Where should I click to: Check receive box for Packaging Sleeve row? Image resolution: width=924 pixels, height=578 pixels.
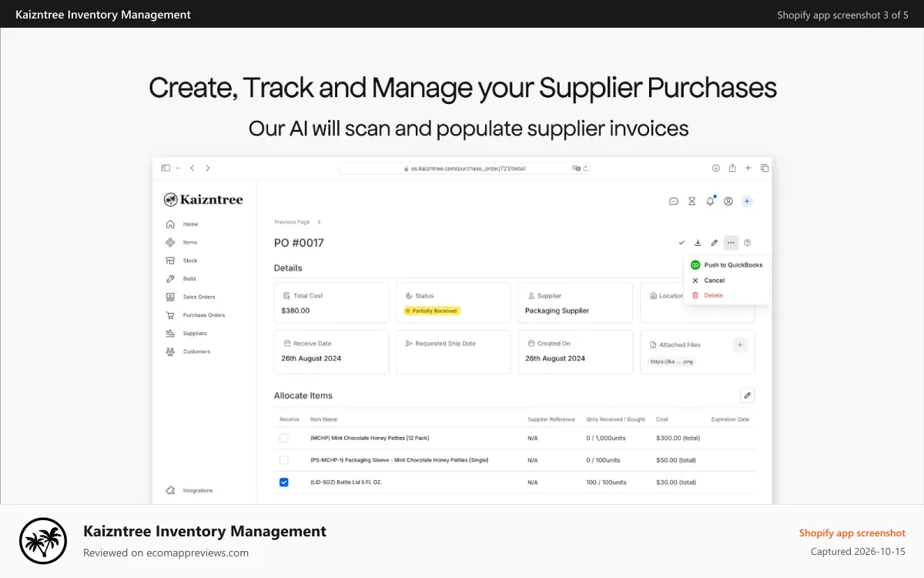[x=283, y=460]
